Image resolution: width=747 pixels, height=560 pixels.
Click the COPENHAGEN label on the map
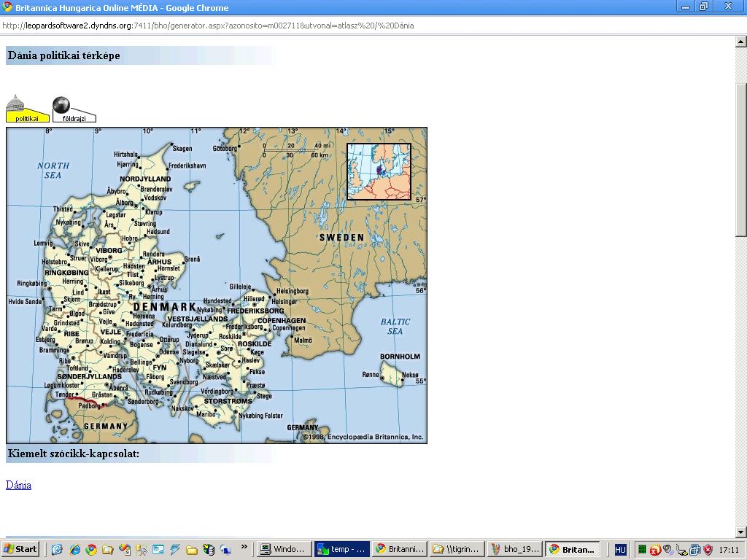tap(282, 321)
